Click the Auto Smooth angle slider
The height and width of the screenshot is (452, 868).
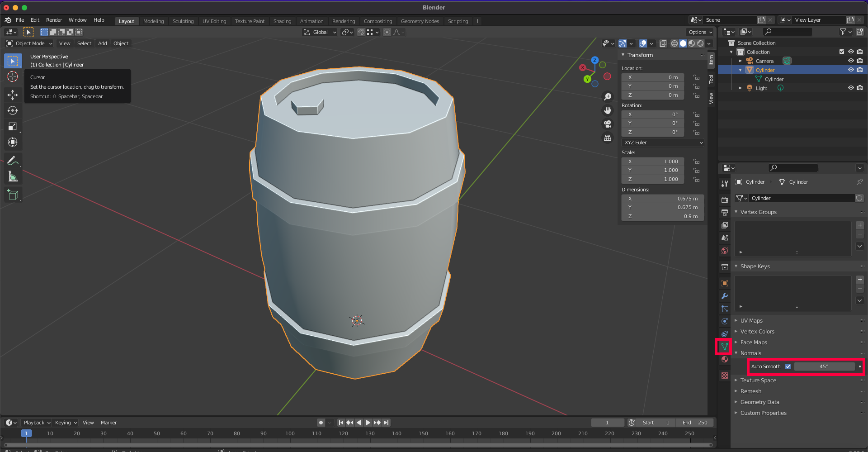coord(824,366)
